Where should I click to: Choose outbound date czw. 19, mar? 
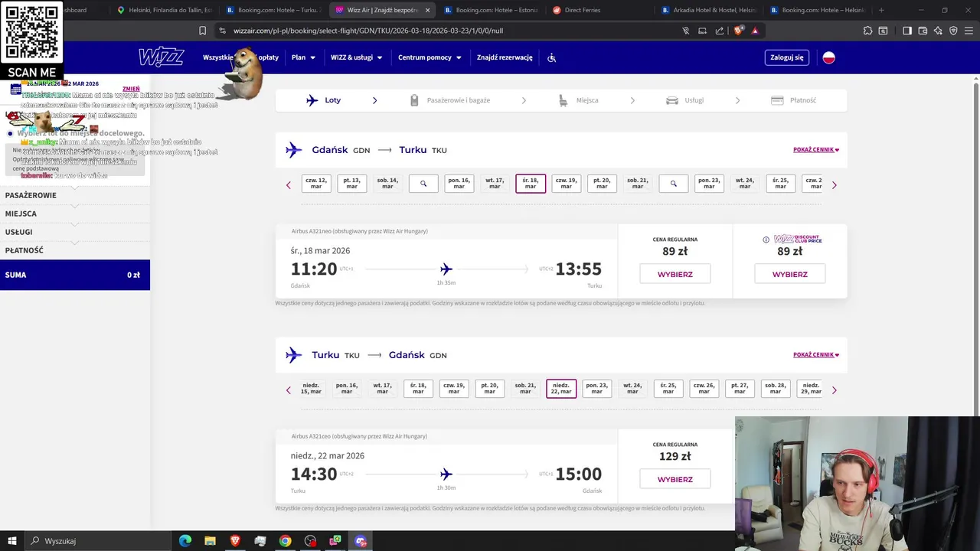(566, 184)
